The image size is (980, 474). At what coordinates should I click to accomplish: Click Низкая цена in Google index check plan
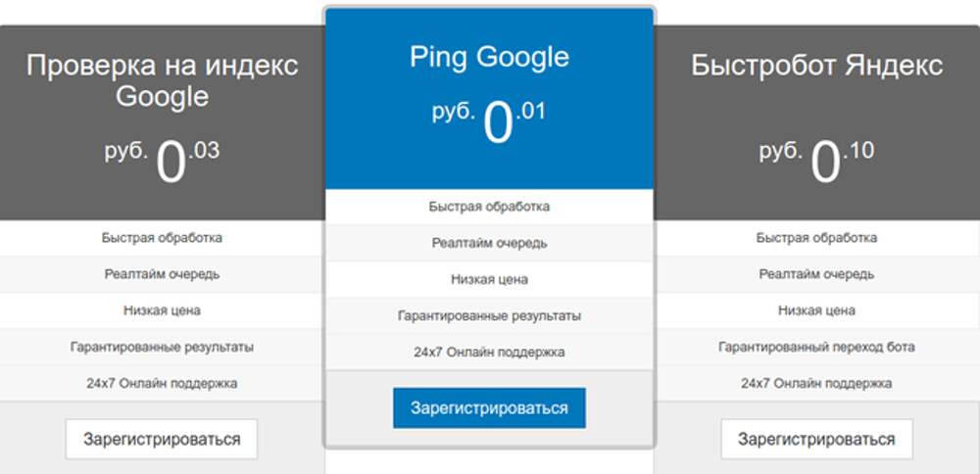click(162, 310)
